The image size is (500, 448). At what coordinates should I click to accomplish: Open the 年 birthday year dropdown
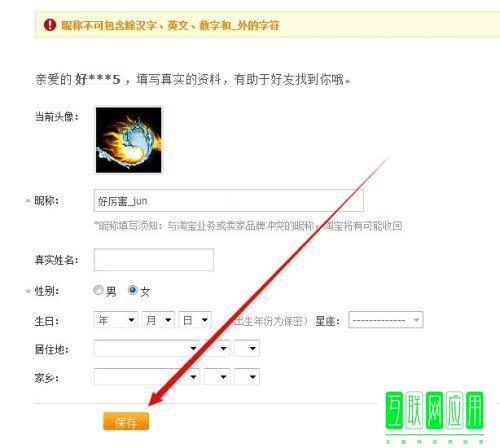pyautogui.click(x=116, y=320)
